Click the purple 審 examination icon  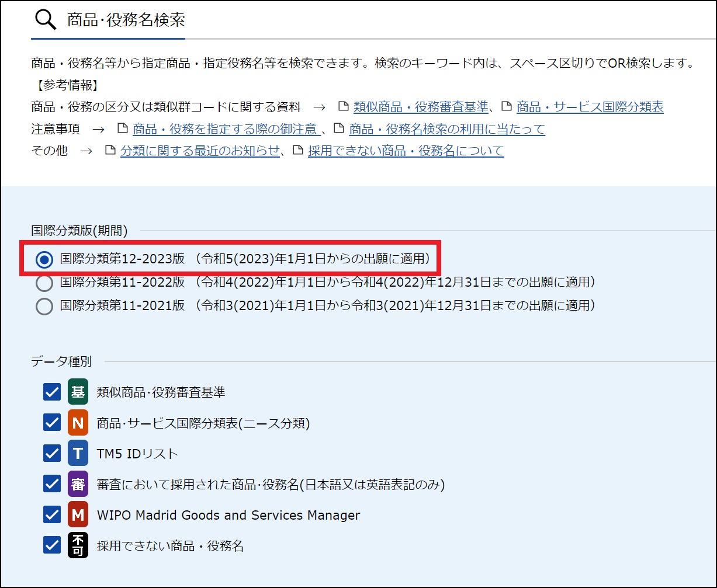[x=78, y=484]
